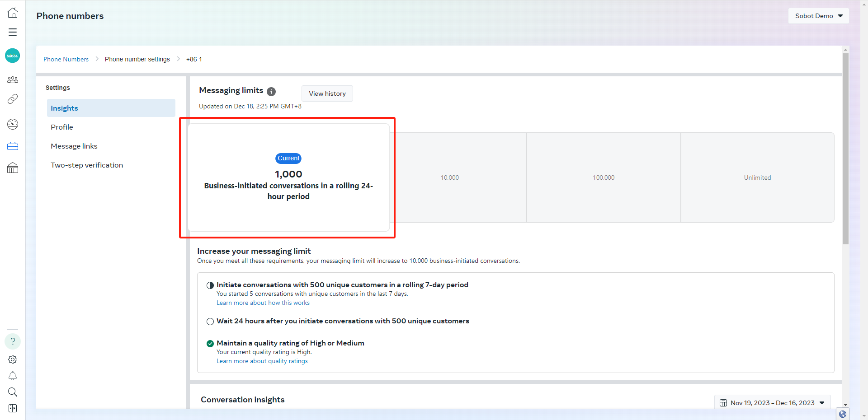
Task: Click Phone number settings breadcrumb
Action: coord(137,59)
